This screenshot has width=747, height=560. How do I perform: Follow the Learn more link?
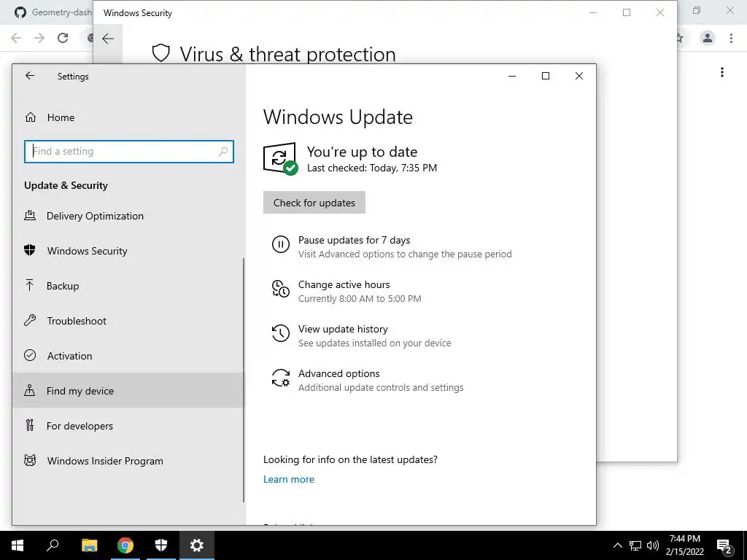click(x=289, y=479)
